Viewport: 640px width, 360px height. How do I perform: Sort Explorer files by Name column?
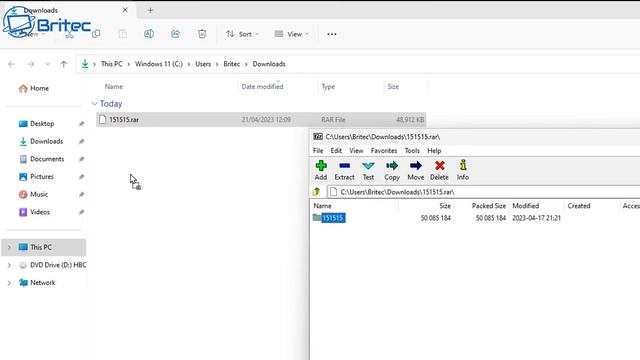pos(113,87)
